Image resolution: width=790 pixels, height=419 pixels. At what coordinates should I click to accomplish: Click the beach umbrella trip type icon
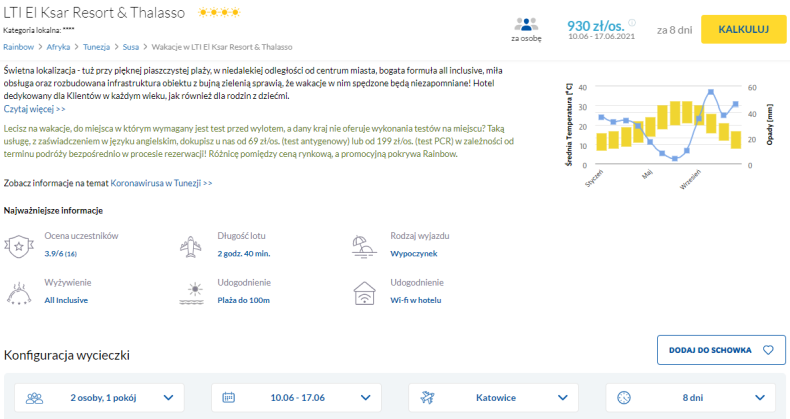coord(364,246)
